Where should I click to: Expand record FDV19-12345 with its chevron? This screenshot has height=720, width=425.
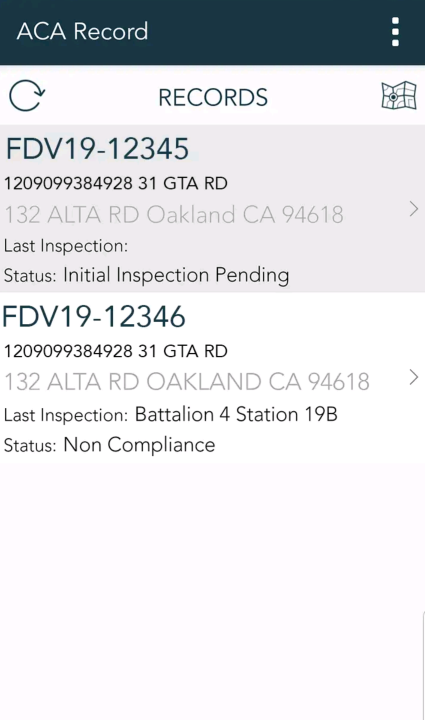click(414, 209)
